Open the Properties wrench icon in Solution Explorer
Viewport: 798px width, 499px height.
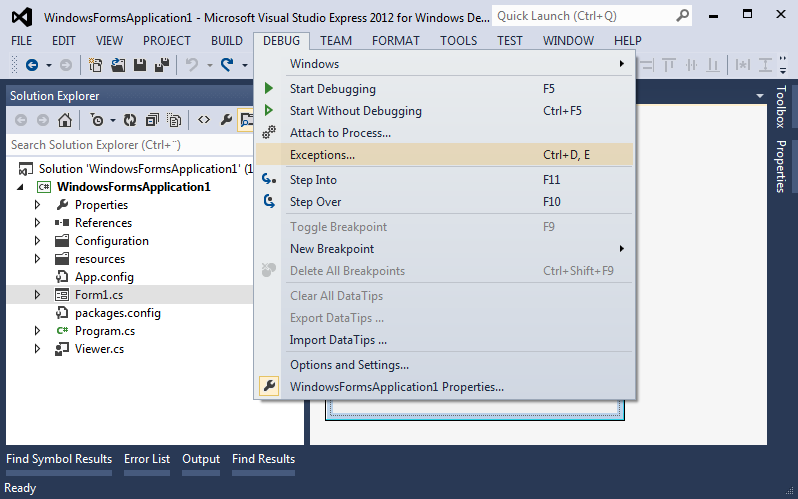click(226, 120)
